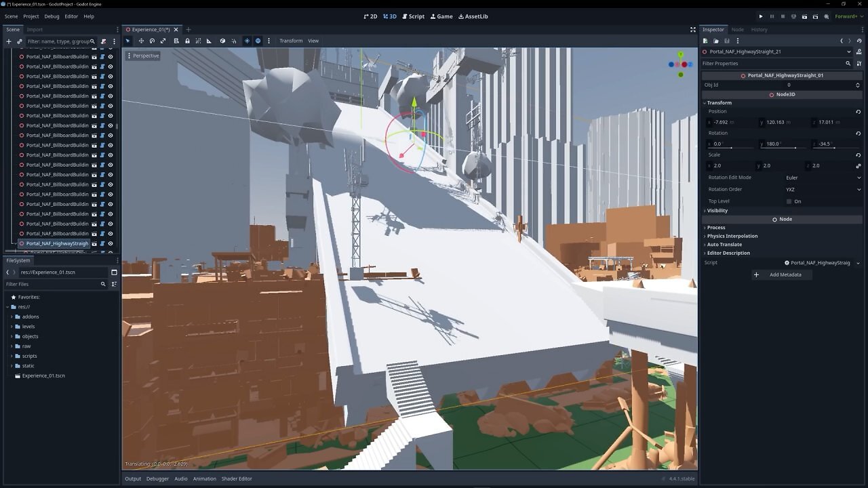Reset the Position property
This screenshot has height=488, width=868.
point(858,112)
